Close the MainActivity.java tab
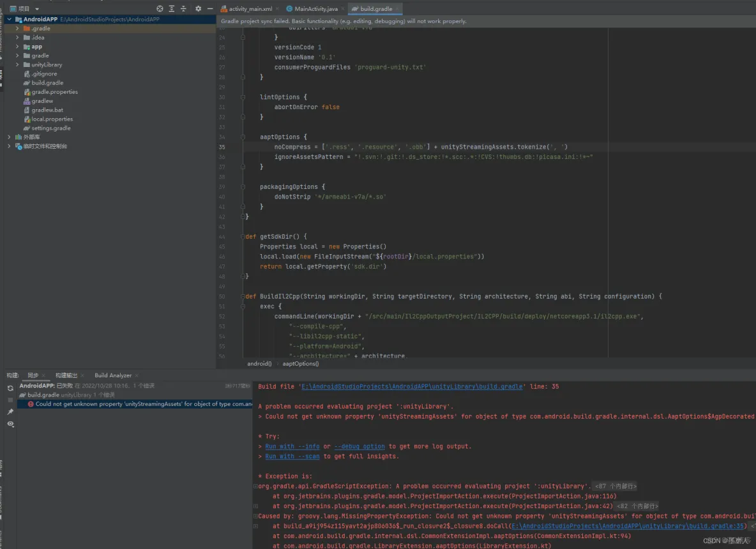This screenshot has width=756, height=549. (x=343, y=9)
